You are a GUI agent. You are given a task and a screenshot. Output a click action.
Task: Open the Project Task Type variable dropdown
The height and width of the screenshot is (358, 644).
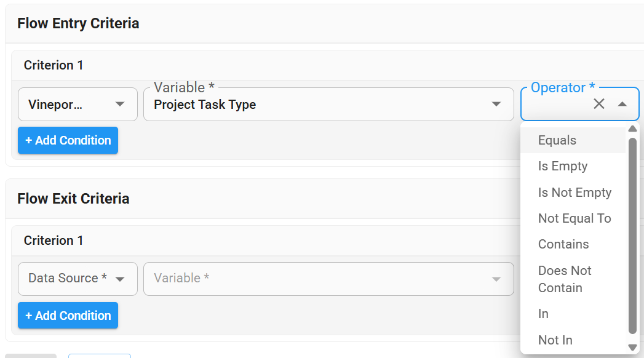pos(328,105)
